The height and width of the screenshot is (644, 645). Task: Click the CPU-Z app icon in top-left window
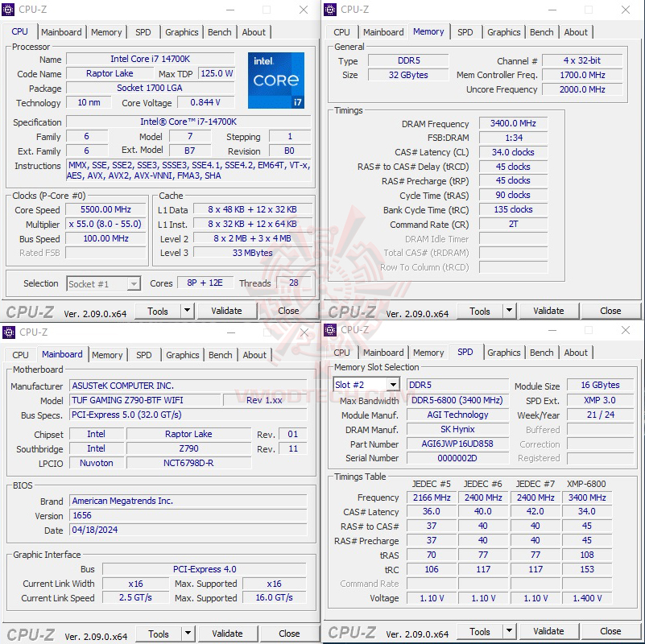[x=8, y=9]
